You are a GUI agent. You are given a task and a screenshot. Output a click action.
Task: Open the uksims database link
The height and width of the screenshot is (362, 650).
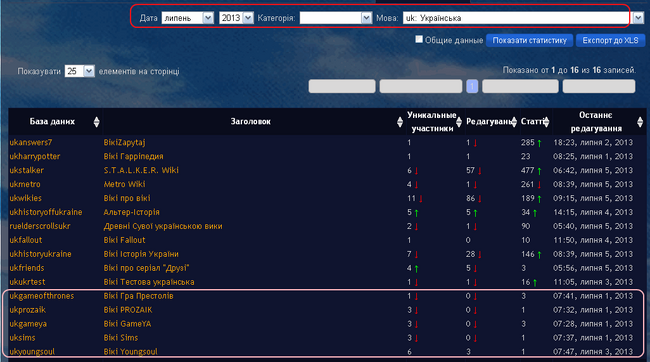click(x=22, y=338)
